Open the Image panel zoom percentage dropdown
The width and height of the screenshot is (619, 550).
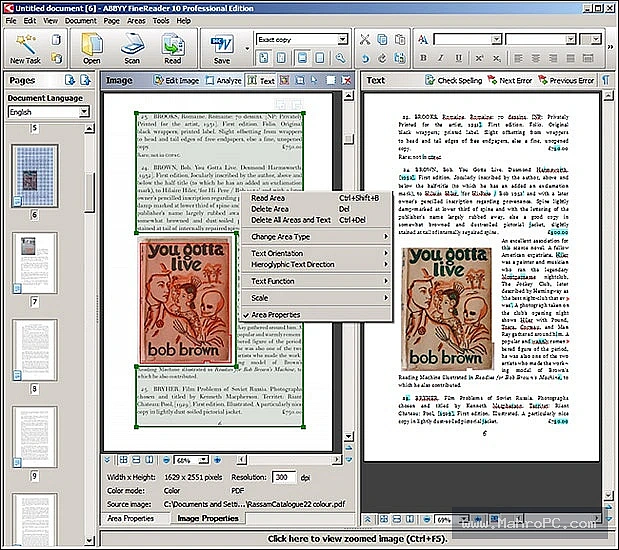[204, 460]
